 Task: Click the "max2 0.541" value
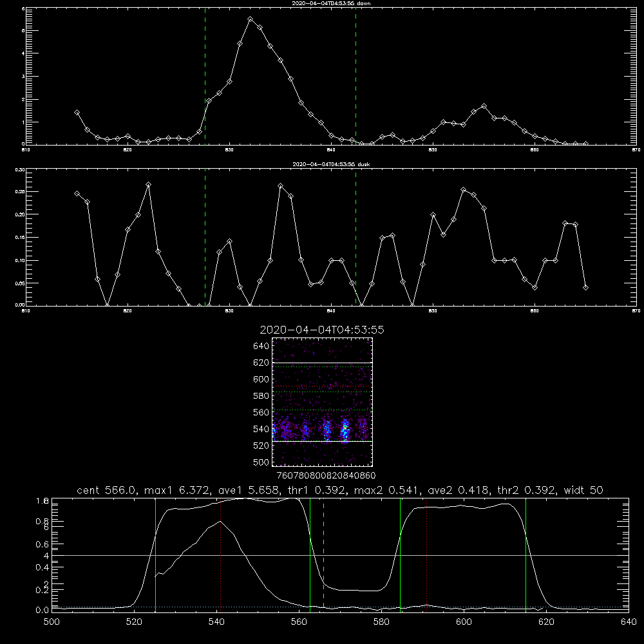(387, 490)
